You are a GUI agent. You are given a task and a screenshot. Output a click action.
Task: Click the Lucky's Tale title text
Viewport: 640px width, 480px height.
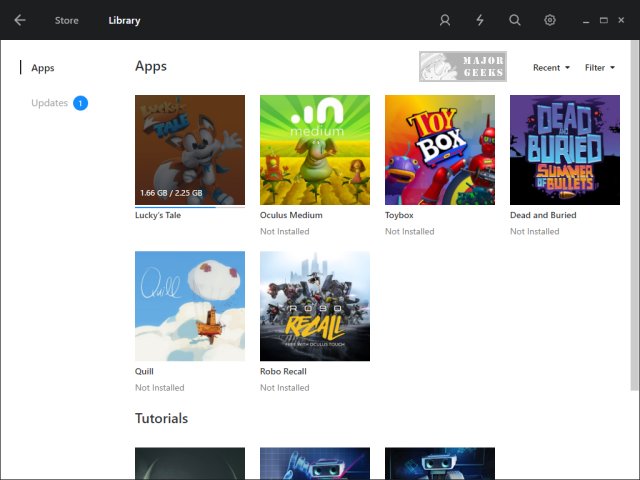pos(158,215)
